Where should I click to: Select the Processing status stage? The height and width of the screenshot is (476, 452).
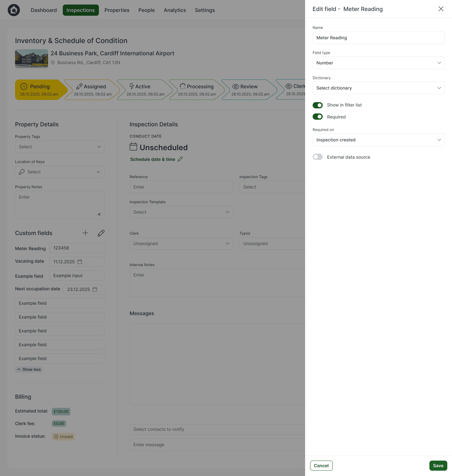click(197, 90)
